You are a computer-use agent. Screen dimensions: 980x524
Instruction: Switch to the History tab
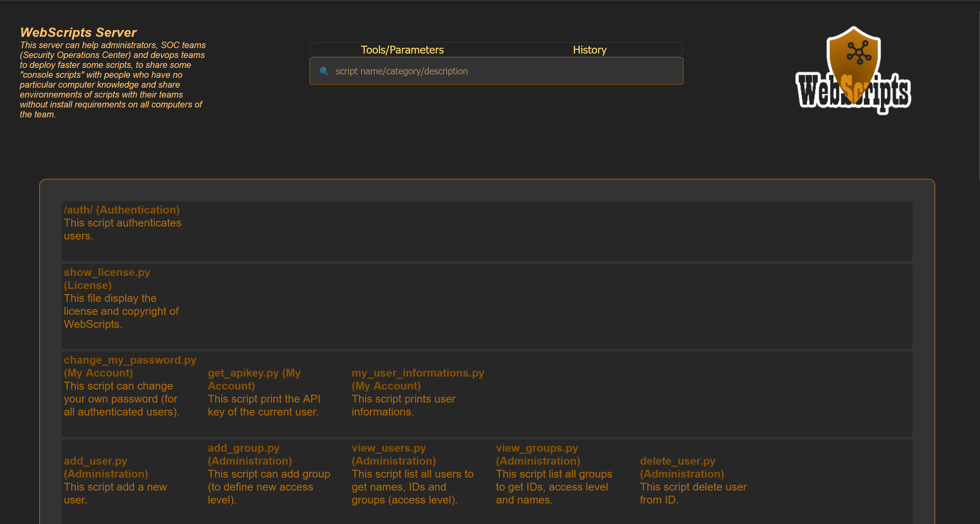pos(589,49)
